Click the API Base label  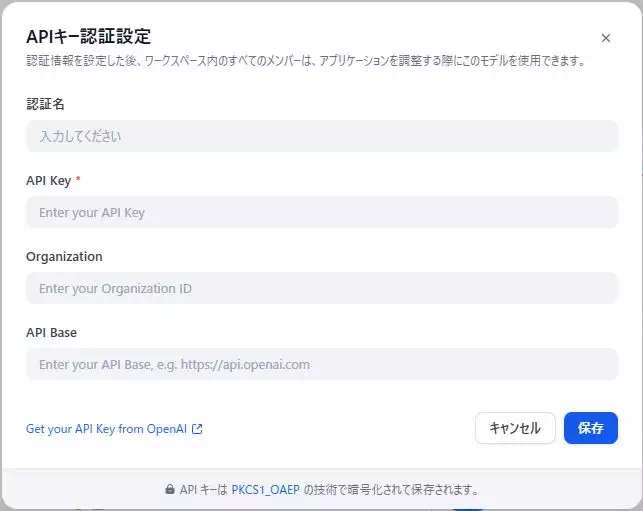point(51,332)
